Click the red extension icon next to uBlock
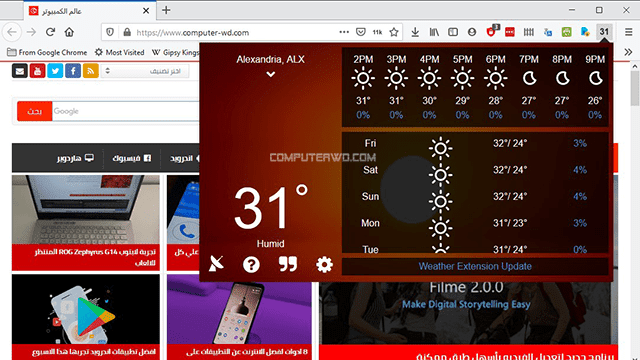This screenshot has height=360, width=640. (510, 32)
